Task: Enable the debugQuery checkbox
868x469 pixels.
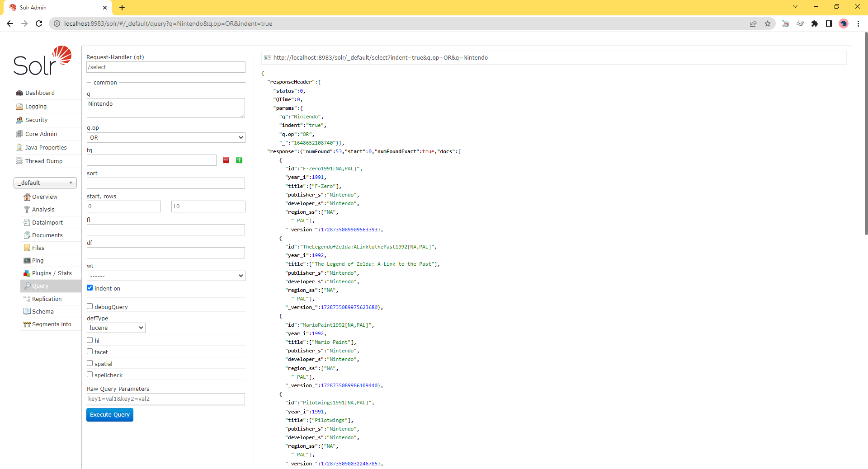Action: [x=90, y=306]
